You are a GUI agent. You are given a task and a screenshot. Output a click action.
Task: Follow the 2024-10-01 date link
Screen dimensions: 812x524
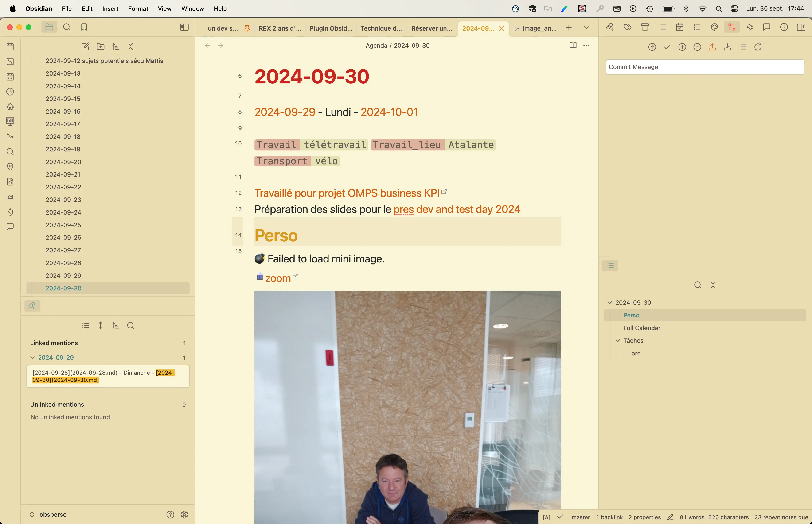[389, 112]
